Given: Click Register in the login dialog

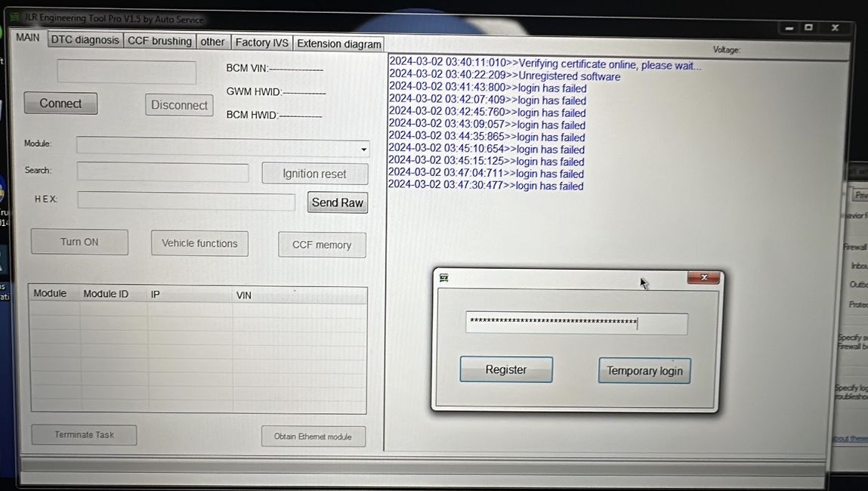Looking at the screenshot, I should coord(506,369).
